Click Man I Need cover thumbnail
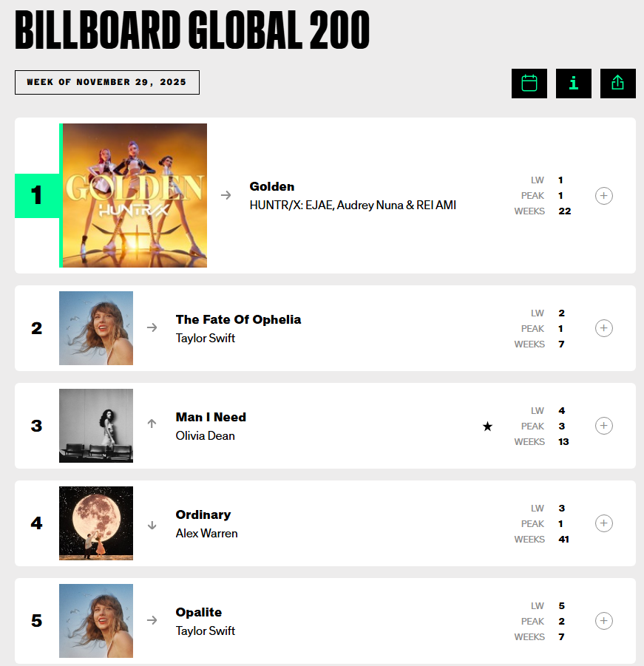644x666 pixels. 96,426
